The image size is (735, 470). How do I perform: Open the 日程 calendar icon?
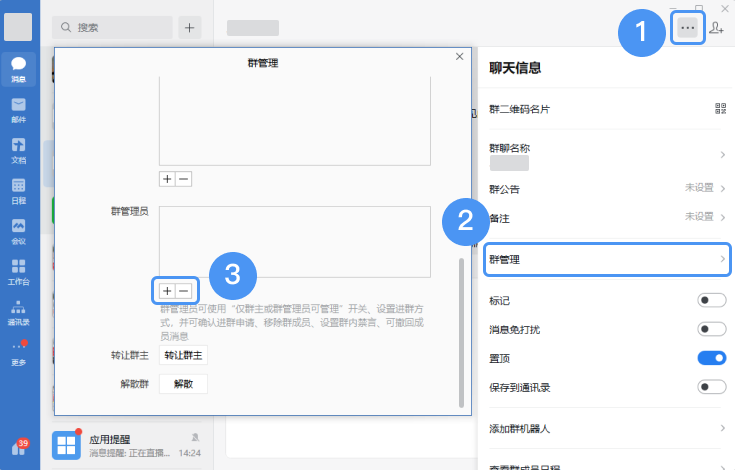19,188
